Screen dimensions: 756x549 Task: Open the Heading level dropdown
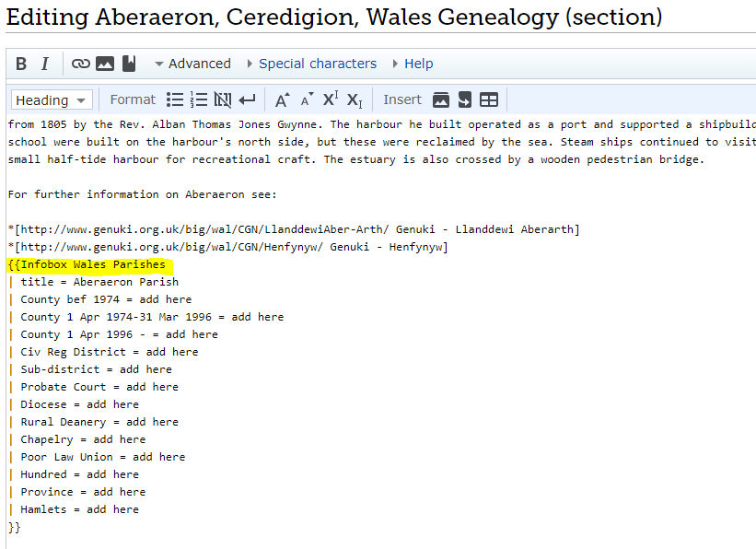point(52,100)
